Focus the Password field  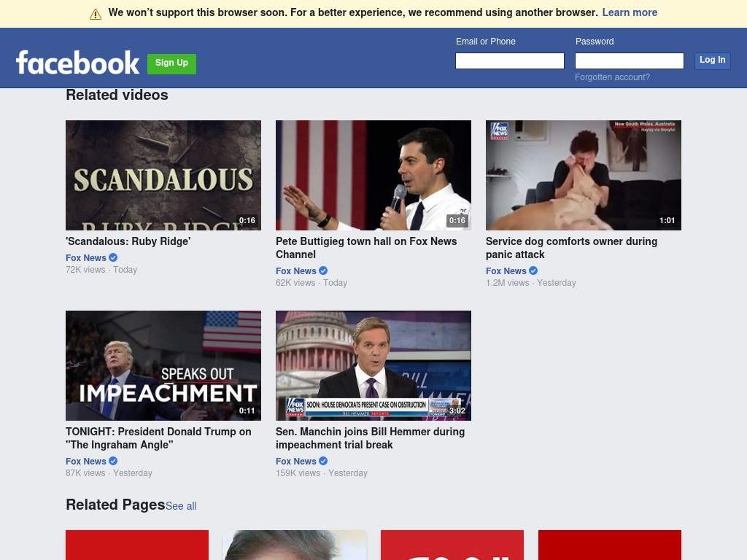[x=630, y=61]
